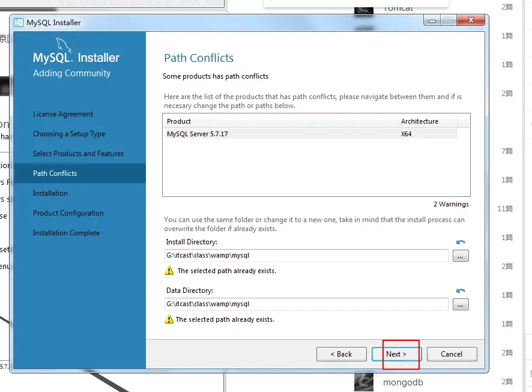The height and width of the screenshot is (392, 532).
Task: Browse for Install Directory with the ellipsis button
Action: tap(461, 256)
